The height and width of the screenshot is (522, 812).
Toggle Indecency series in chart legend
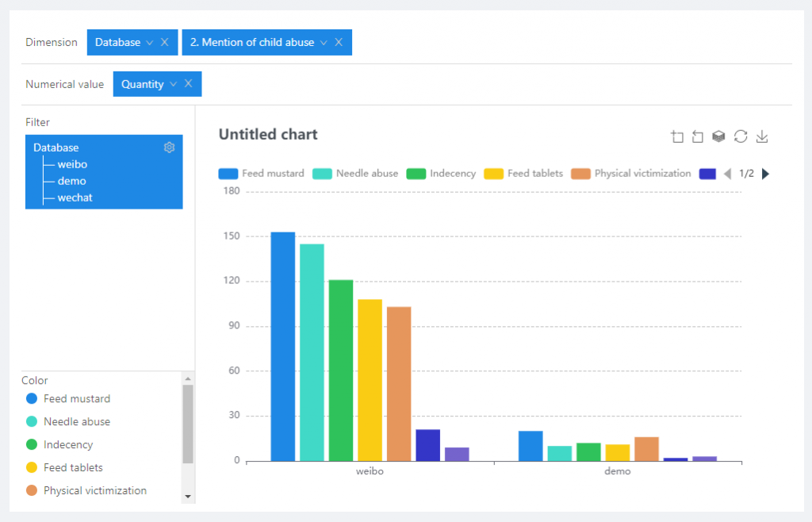coord(442,174)
